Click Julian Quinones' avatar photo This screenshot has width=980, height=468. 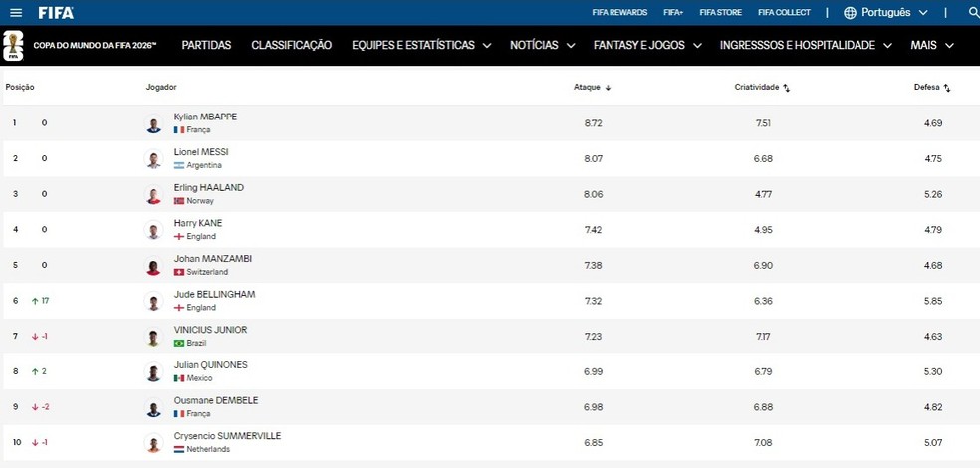(x=153, y=372)
